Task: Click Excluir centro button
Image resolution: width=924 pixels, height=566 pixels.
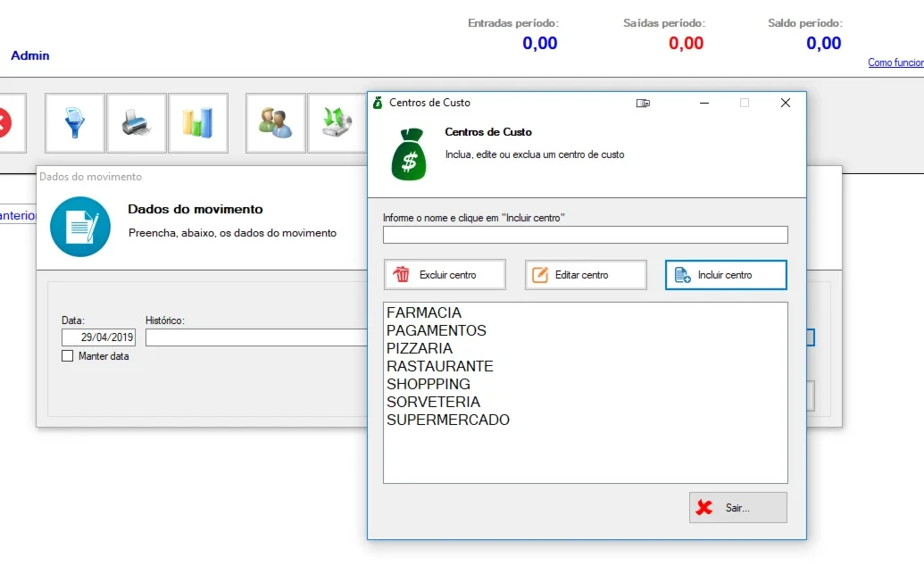Action: tap(445, 275)
